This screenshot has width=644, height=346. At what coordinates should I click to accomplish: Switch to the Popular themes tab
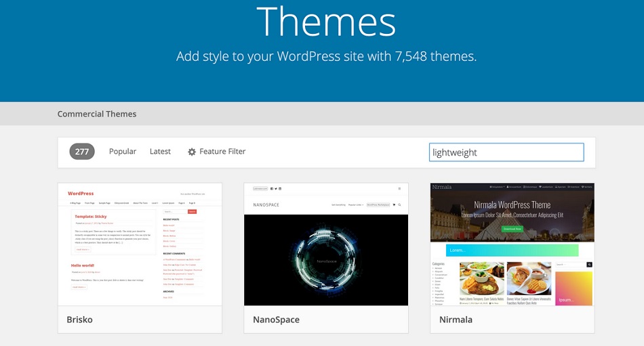click(123, 152)
